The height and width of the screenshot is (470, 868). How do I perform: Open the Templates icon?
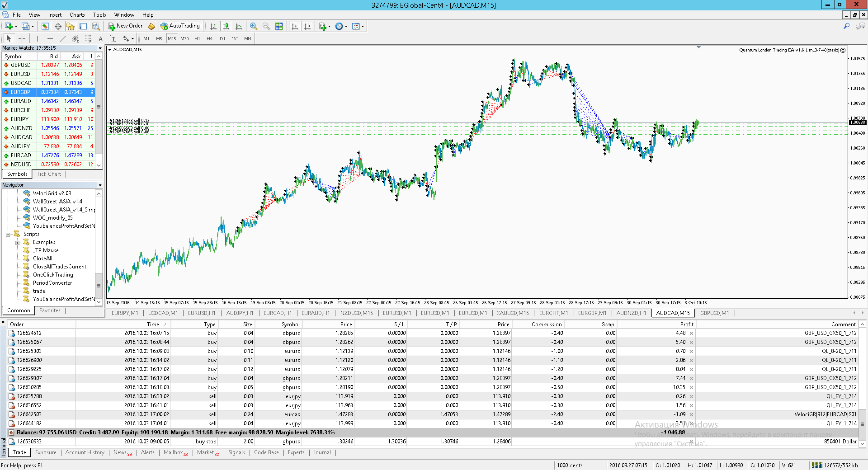point(356,26)
